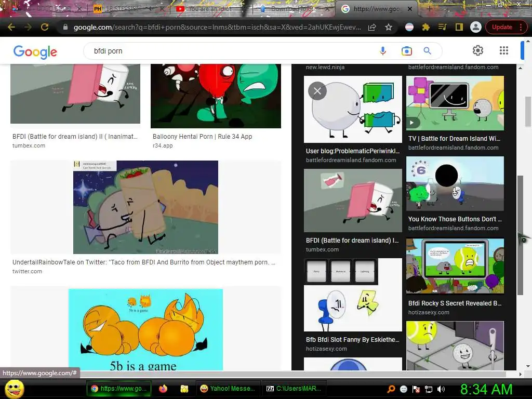The width and height of the screenshot is (532, 399).
Task: Open the twitter.com source link
Action: pos(27,271)
